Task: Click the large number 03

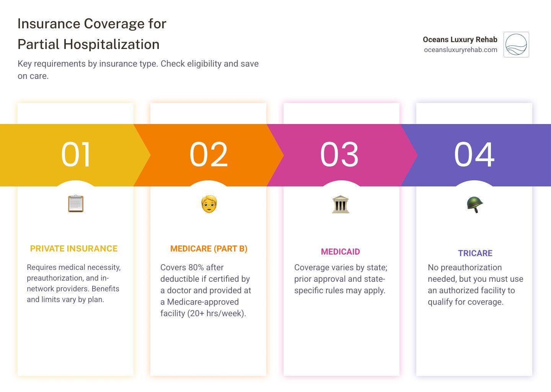Action: 339,155
